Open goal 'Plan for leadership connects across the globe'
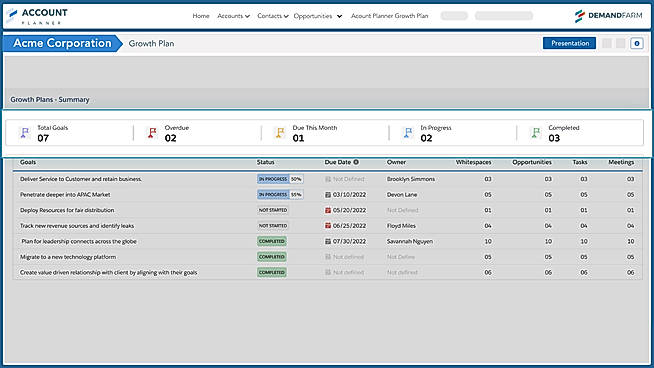654x368 pixels. (x=79, y=242)
